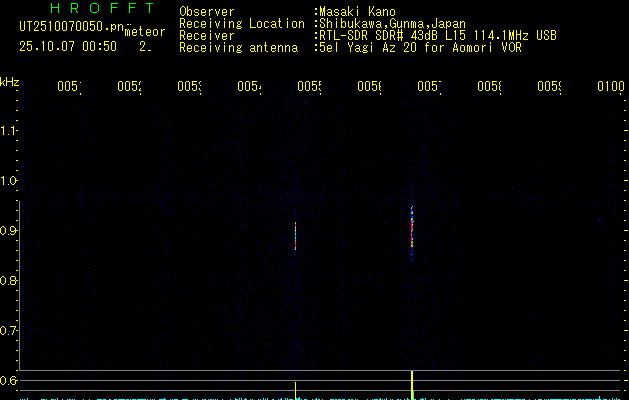Image resolution: width=629 pixels, height=400 pixels.
Task: Click the date stamp 25.10.07 00:50
Action: click(68, 47)
